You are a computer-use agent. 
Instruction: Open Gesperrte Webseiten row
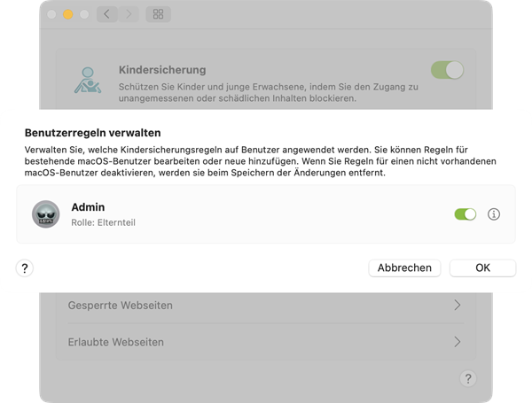(x=266, y=305)
